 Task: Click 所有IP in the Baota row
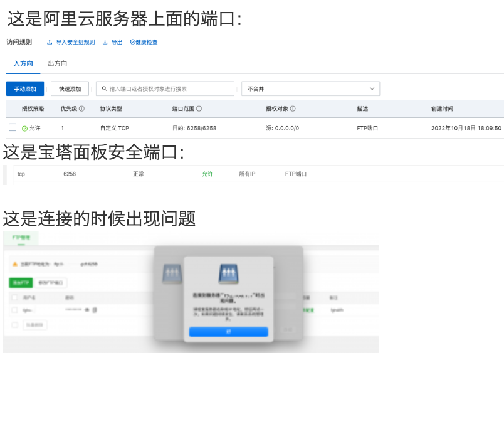[x=247, y=174]
